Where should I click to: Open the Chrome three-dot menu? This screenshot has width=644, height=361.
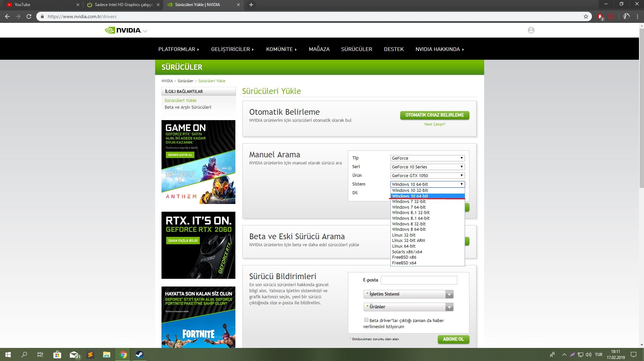pos(637,16)
